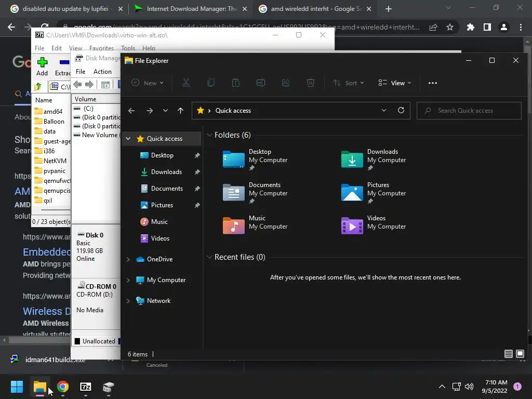Click the Cut scissors icon in File Explorer
The width and height of the screenshot is (532, 399).
point(186,83)
